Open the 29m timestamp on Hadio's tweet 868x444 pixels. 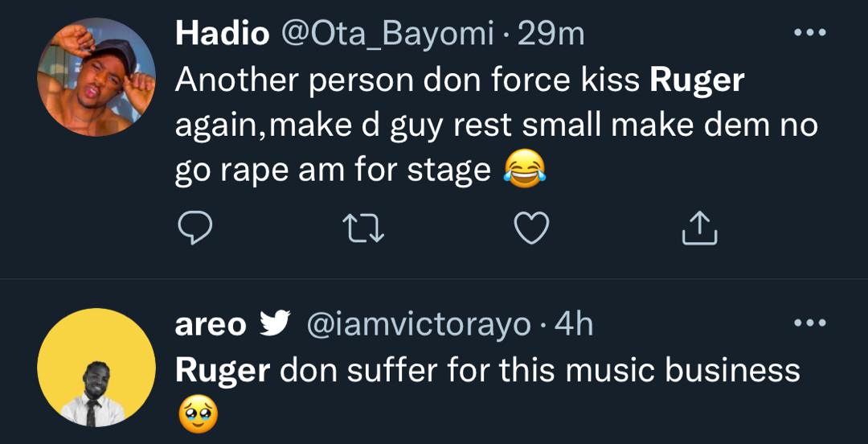[x=551, y=34]
